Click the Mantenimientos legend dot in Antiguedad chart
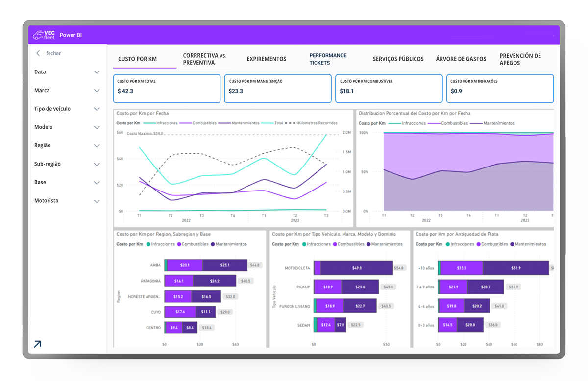The height and width of the screenshot is (381, 588). [x=512, y=244]
